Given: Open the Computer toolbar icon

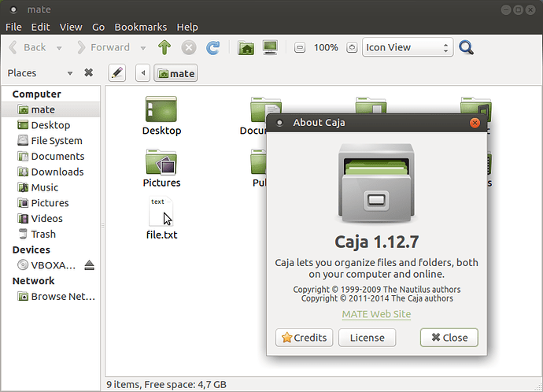Looking at the screenshot, I should click(270, 47).
